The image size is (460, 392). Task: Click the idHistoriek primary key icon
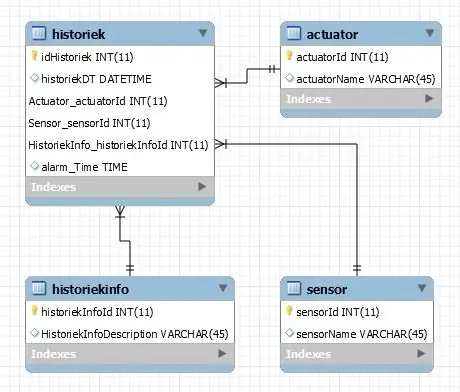pos(34,56)
